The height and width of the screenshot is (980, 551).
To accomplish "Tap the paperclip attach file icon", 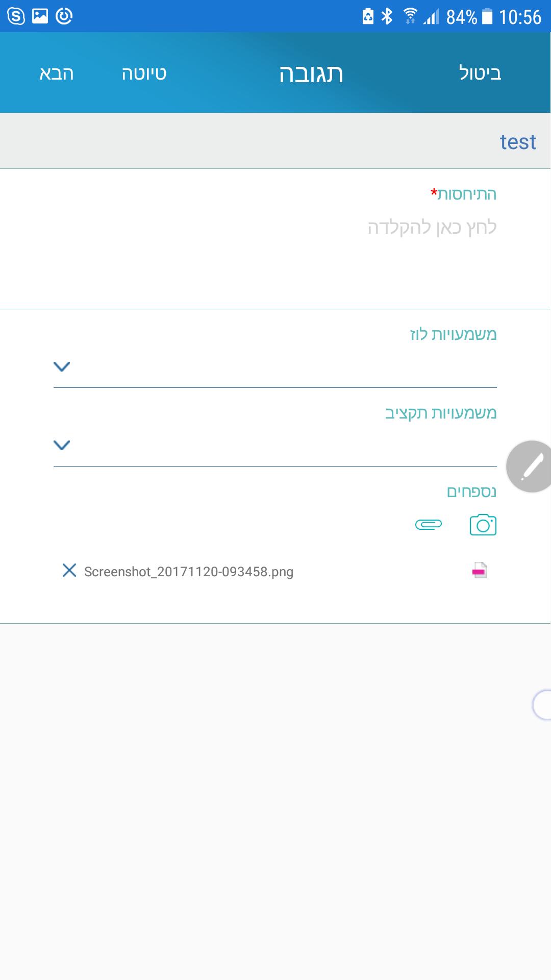I will pyautogui.click(x=429, y=524).
